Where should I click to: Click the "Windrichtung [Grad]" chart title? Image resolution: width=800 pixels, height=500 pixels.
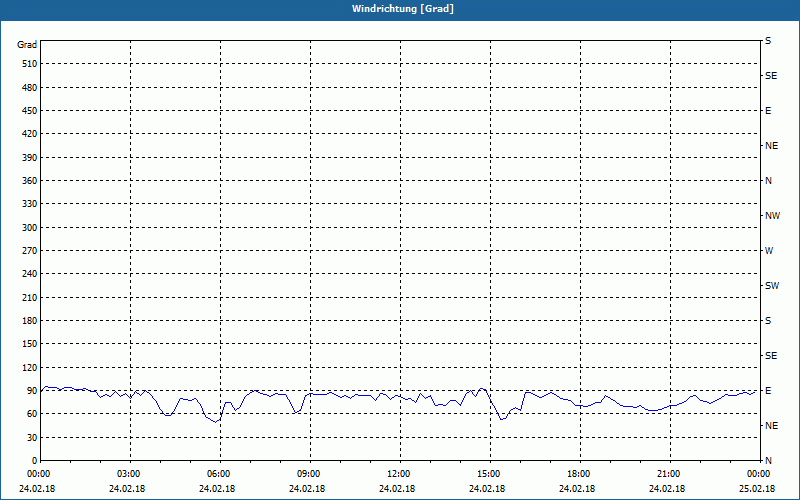403,9
